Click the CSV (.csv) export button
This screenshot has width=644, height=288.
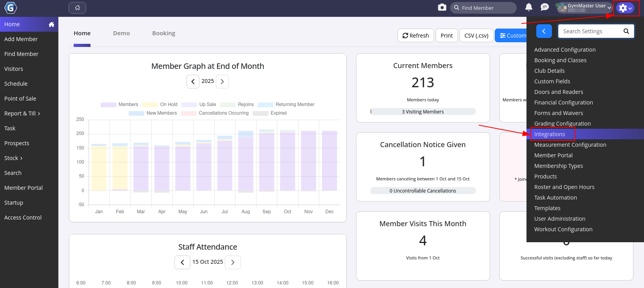(x=476, y=36)
